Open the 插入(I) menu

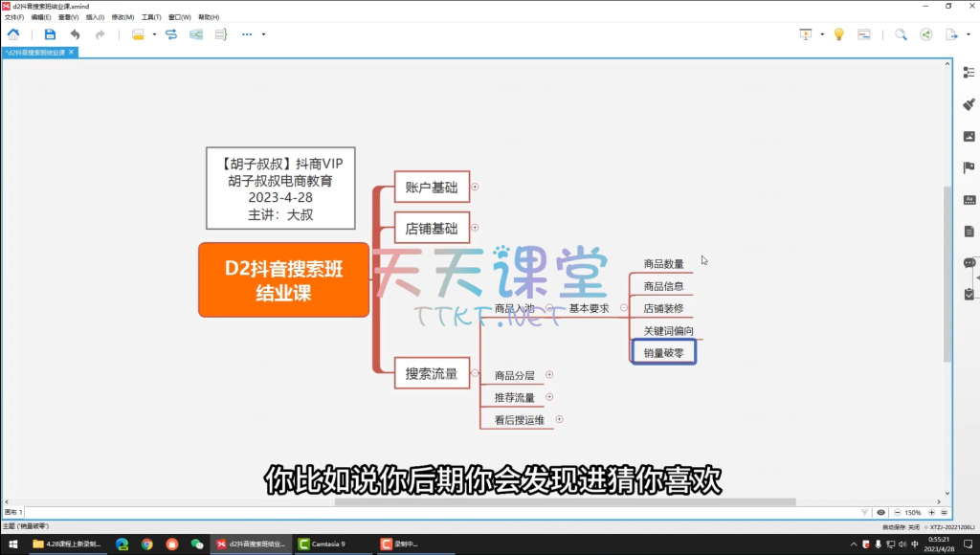[x=96, y=17]
